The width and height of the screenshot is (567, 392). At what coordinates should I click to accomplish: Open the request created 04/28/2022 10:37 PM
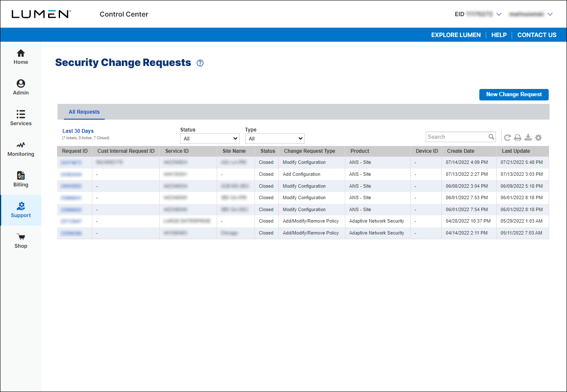click(71, 221)
